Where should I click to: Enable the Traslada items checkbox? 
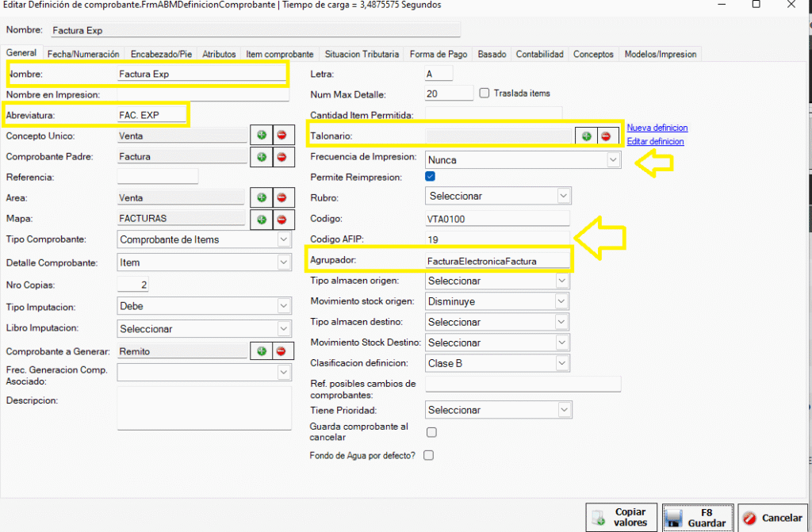(x=485, y=93)
